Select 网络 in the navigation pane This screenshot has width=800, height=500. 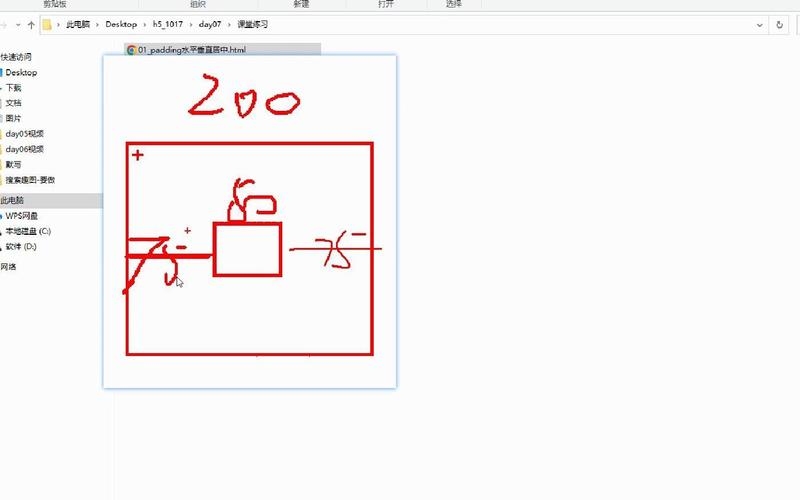click(x=8, y=267)
